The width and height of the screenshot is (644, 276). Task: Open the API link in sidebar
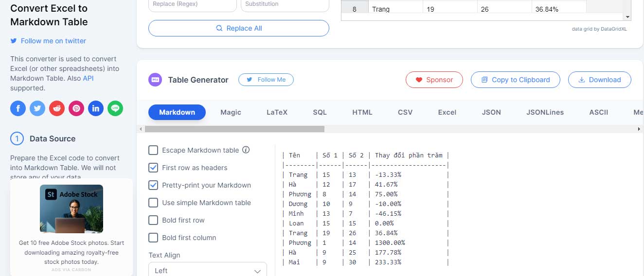(x=88, y=78)
